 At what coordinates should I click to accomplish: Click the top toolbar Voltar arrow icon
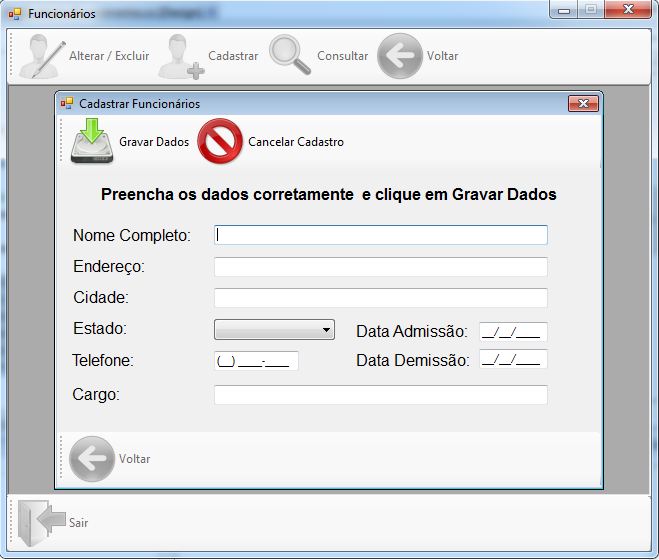[399, 57]
